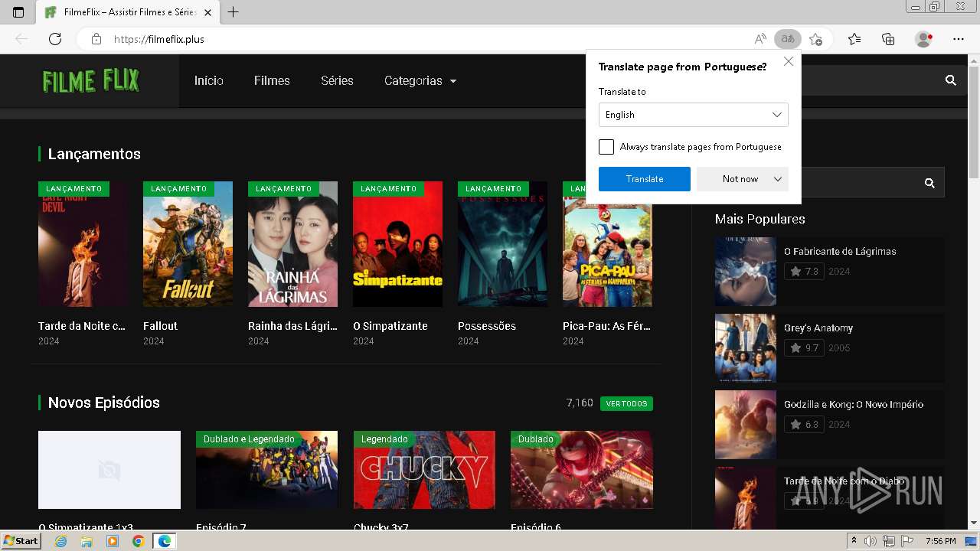Expand the Categorias menu
Screen dimensions: 980x551
click(420, 80)
